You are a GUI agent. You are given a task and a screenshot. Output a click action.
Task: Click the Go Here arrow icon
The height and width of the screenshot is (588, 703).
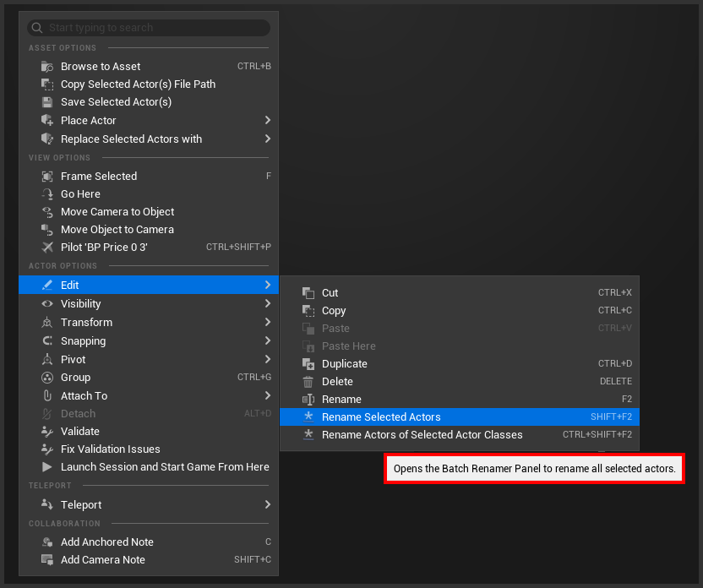47,194
